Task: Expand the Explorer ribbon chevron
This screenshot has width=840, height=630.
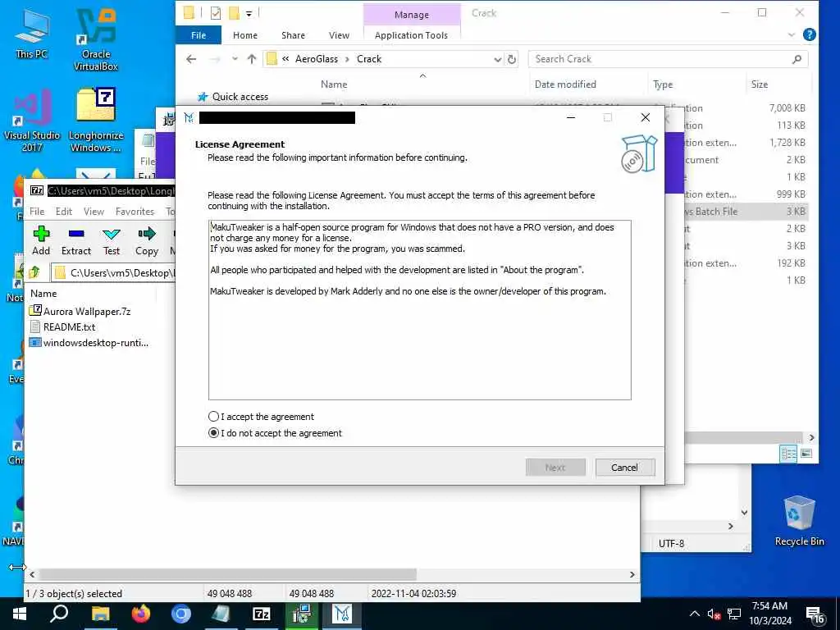Action: 792,35
